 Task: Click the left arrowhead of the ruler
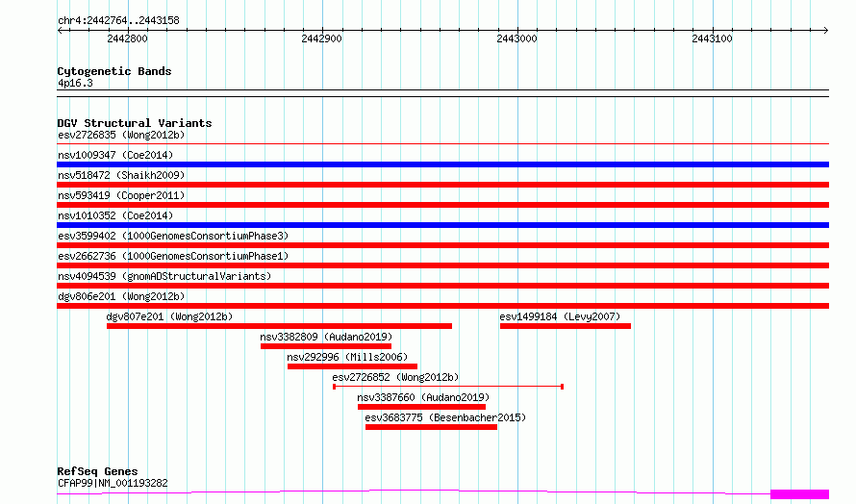pyautogui.click(x=60, y=31)
